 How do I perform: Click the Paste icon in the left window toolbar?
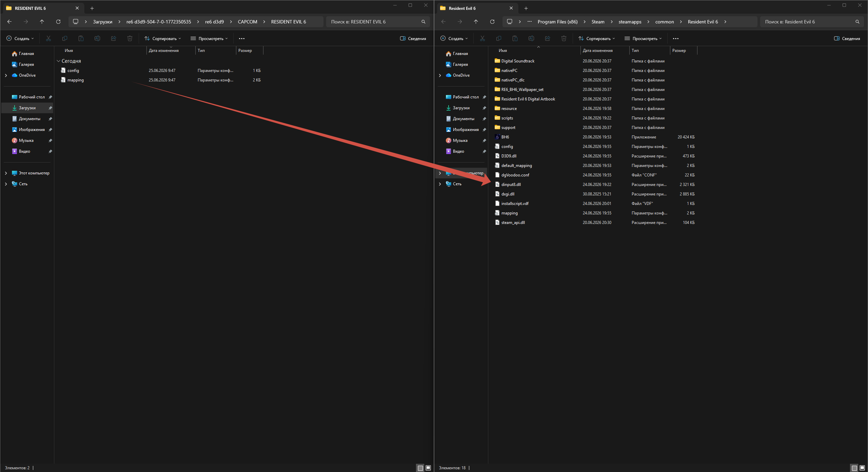pos(81,38)
